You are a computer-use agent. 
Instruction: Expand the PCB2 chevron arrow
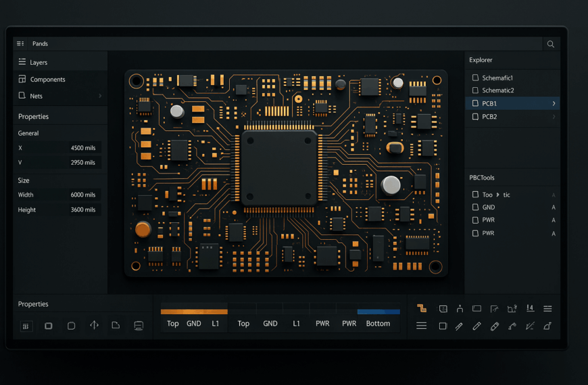click(x=554, y=117)
